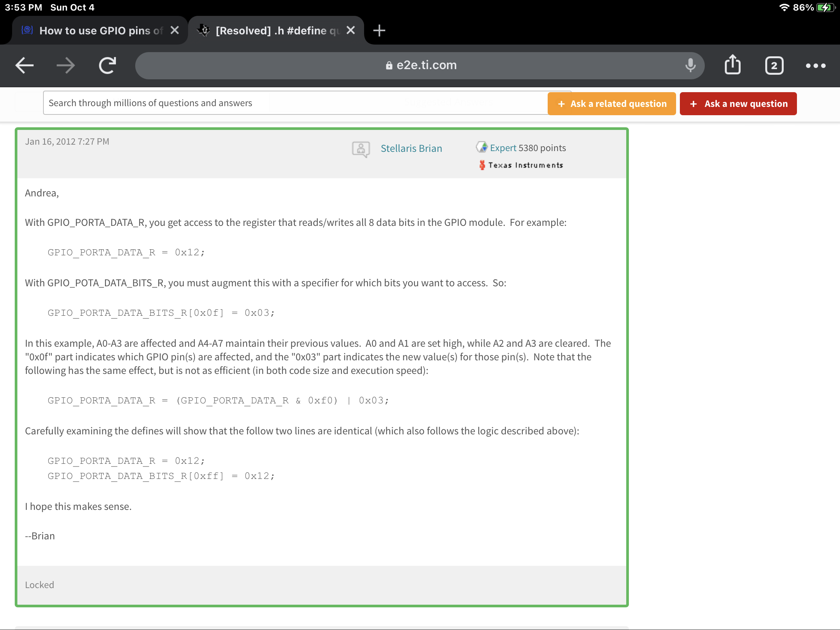Close the '[Resolved] .h #define' tab
The width and height of the screenshot is (840, 630).
tap(351, 30)
